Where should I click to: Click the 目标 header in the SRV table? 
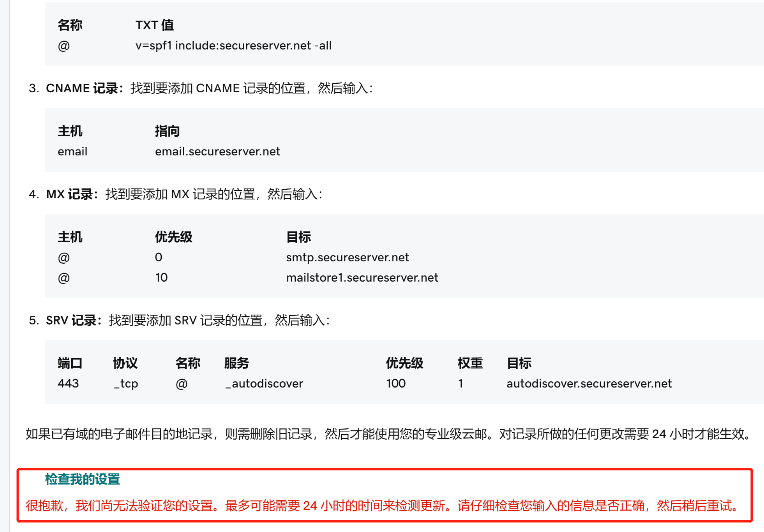click(x=519, y=363)
